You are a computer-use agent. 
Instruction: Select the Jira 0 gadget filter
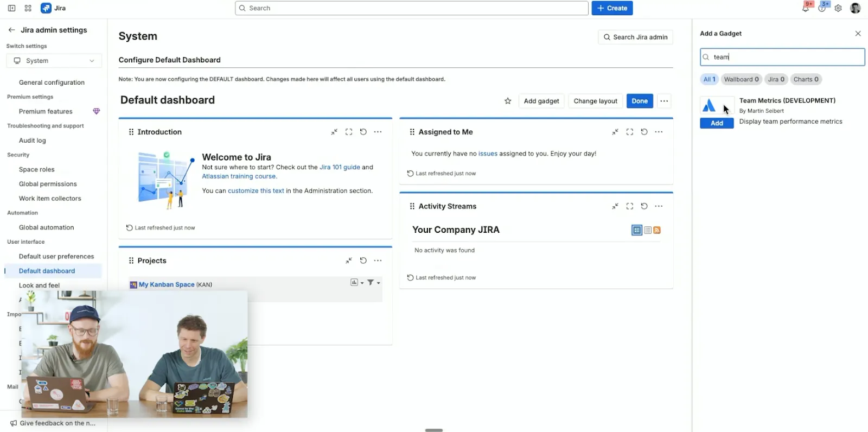pos(776,79)
